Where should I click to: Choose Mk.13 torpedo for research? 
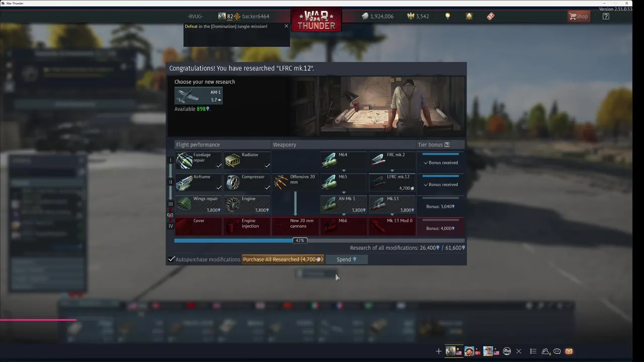392,205
